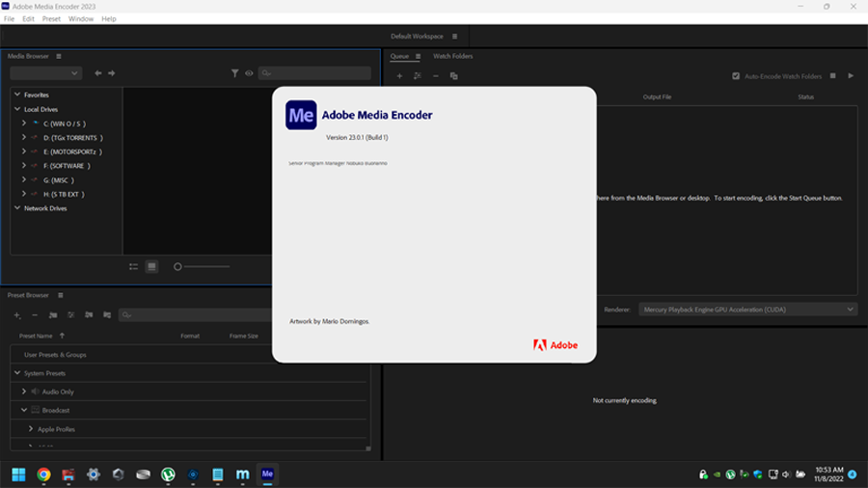Open the Media Browser file type filter
The image size is (868, 488).
tap(234, 73)
